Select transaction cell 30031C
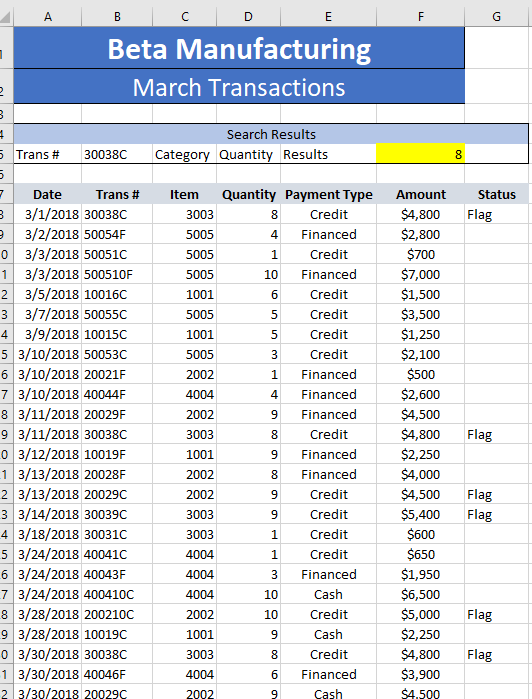 click(117, 535)
